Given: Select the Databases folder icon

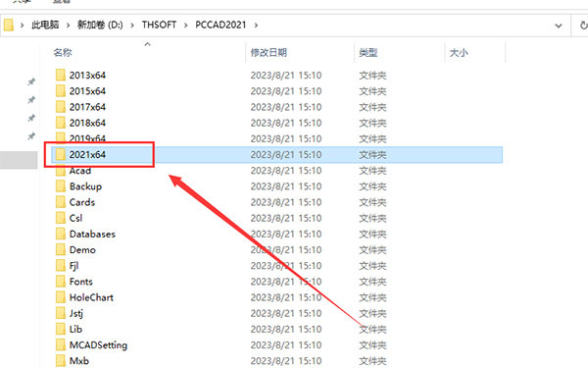Looking at the screenshot, I should click(61, 234).
